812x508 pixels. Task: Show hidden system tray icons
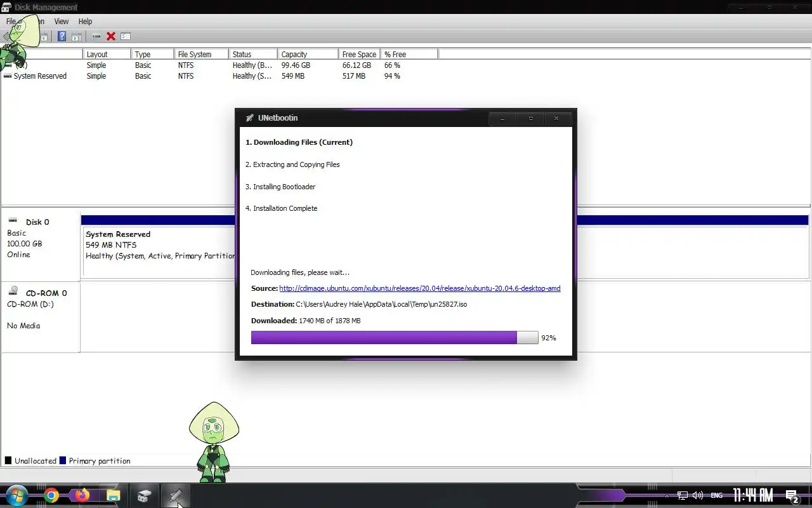667,495
